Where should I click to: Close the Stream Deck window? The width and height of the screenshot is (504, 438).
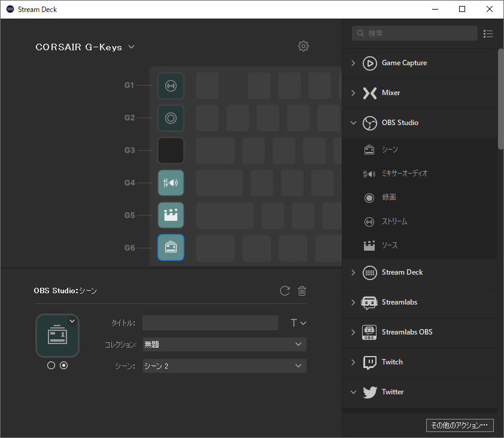click(490, 10)
